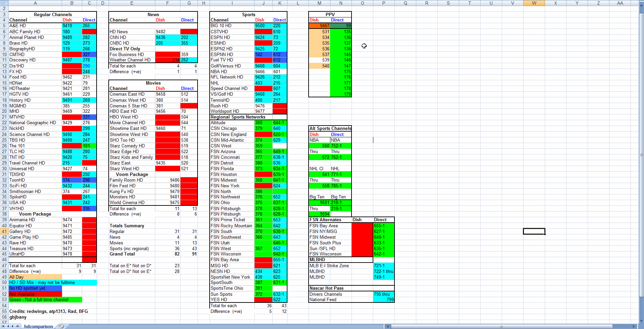Select the 'Cinemax 5 Star HD' cell
This screenshot has width=644, height=329.
pyautogui.click(x=132, y=106)
